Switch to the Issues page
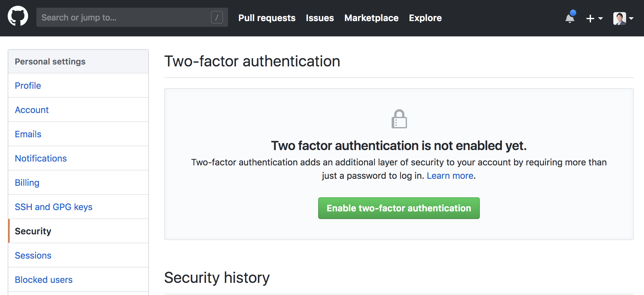The image size is (644, 295). 319,18
